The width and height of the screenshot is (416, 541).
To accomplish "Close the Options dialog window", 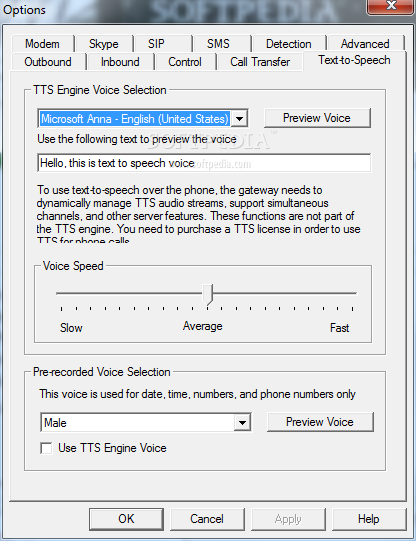I will (390, 7).
